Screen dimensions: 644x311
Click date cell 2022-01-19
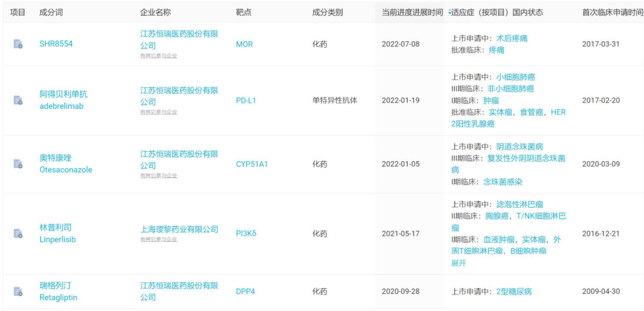pyautogui.click(x=401, y=100)
